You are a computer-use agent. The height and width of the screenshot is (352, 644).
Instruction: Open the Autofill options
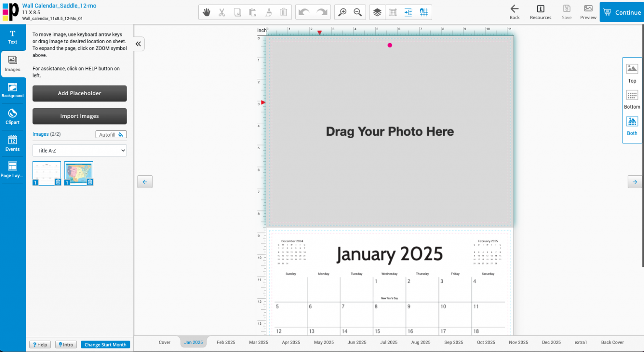tap(111, 135)
